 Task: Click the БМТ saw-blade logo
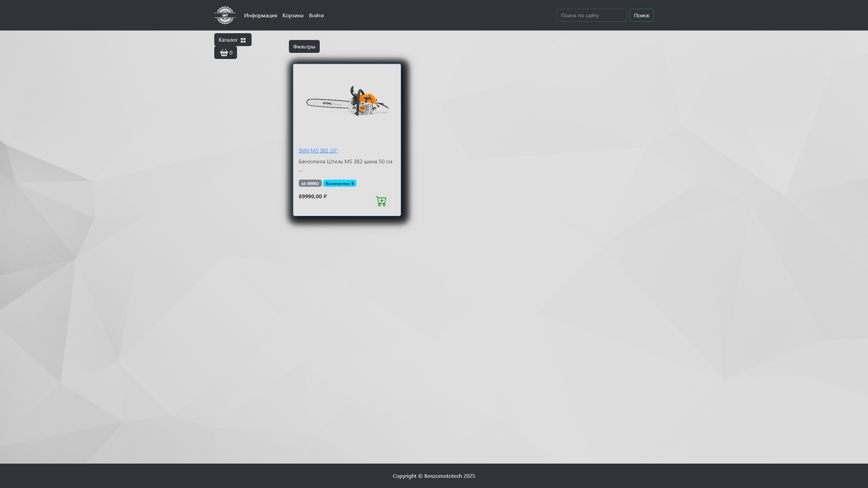225,15
